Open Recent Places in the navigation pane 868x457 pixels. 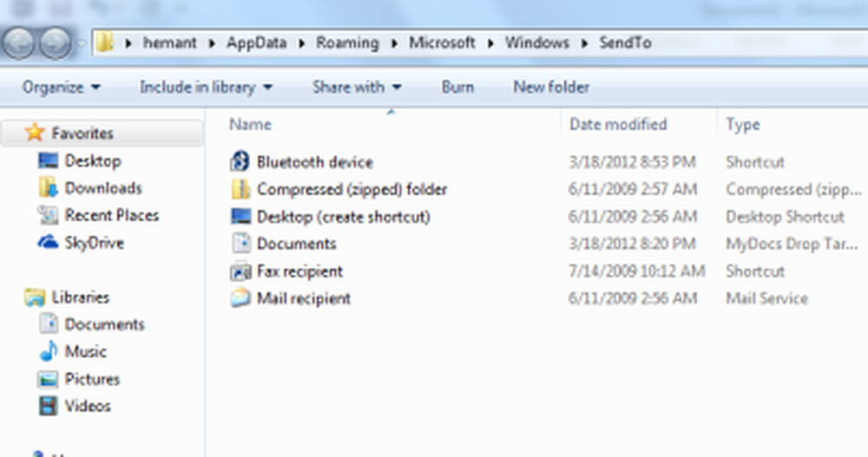tap(111, 215)
